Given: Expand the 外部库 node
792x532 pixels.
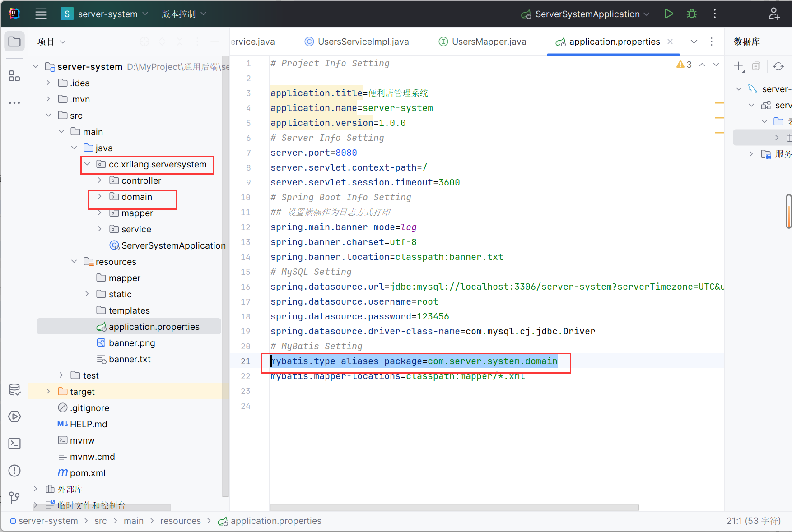Looking at the screenshot, I should click(35, 489).
